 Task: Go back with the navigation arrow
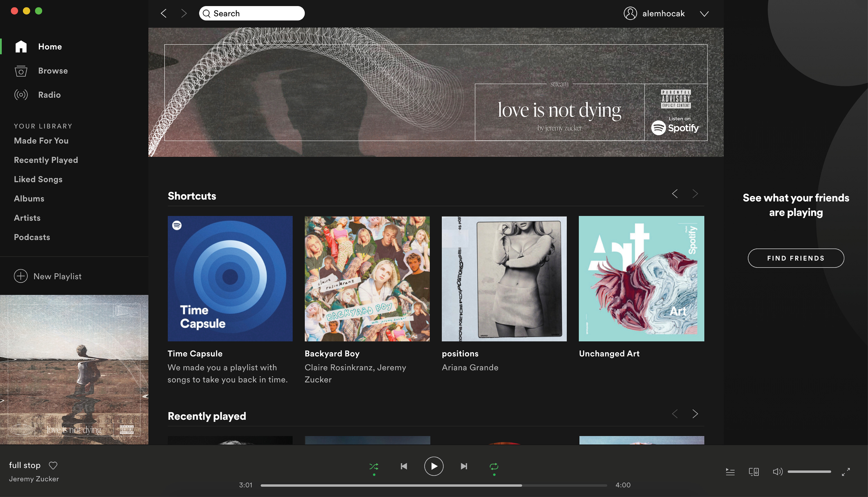164,13
